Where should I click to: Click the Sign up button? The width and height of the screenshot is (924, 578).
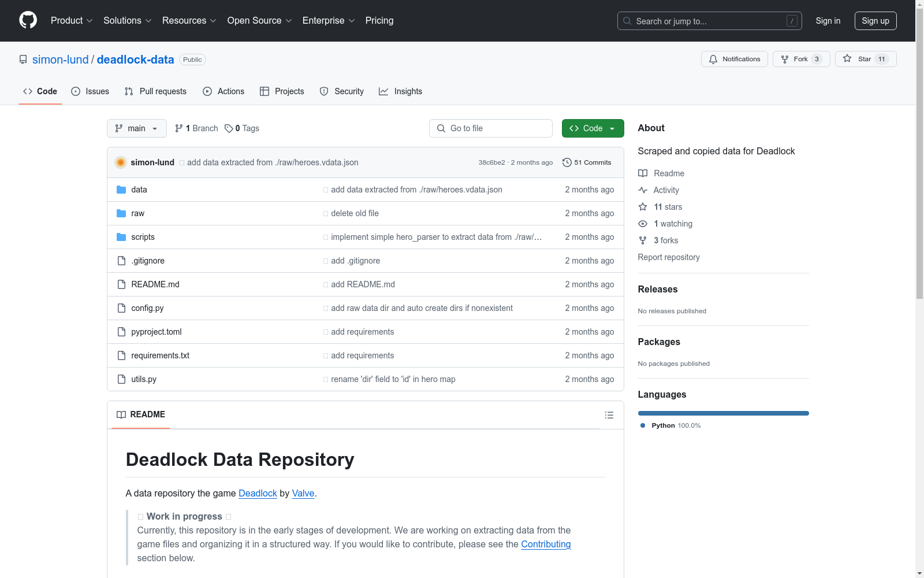[x=875, y=21]
